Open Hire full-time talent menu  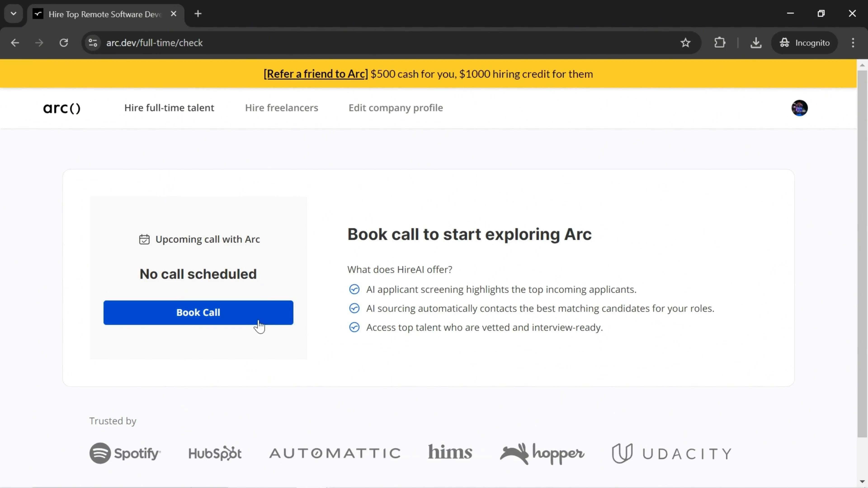click(169, 108)
